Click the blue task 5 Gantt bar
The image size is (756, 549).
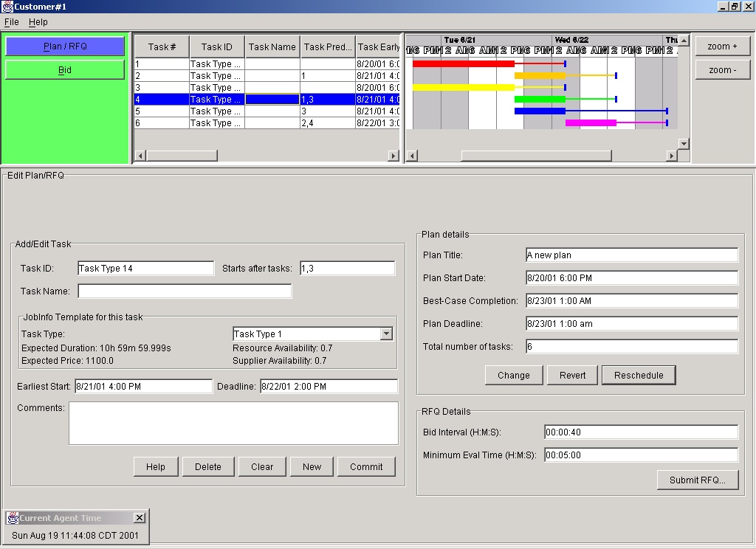pyautogui.click(x=540, y=111)
